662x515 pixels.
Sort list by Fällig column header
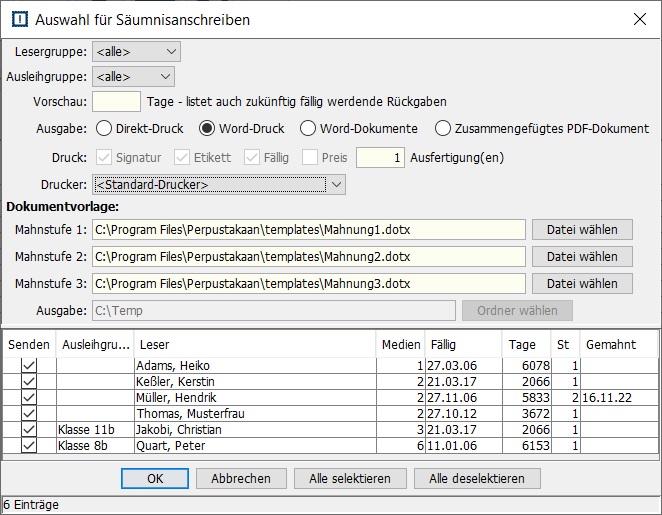coord(464,344)
